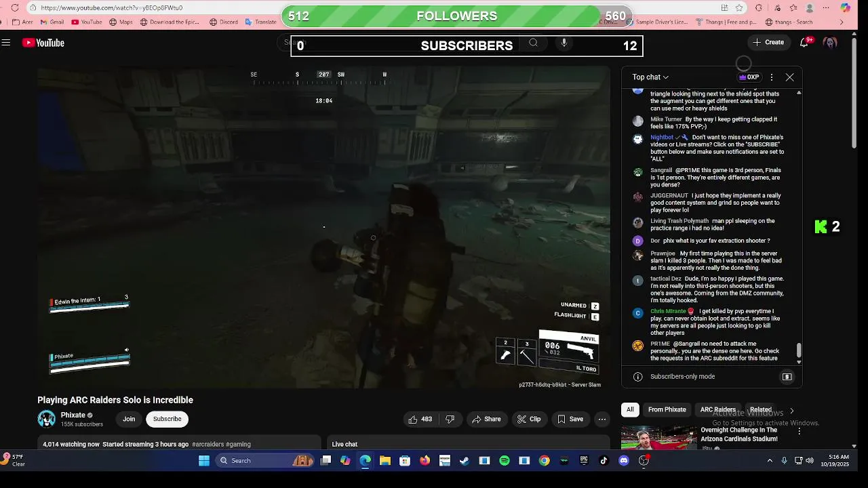The height and width of the screenshot is (488, 868).
Task: Open the #arcraiders hashtag
Action: point(208,445)
